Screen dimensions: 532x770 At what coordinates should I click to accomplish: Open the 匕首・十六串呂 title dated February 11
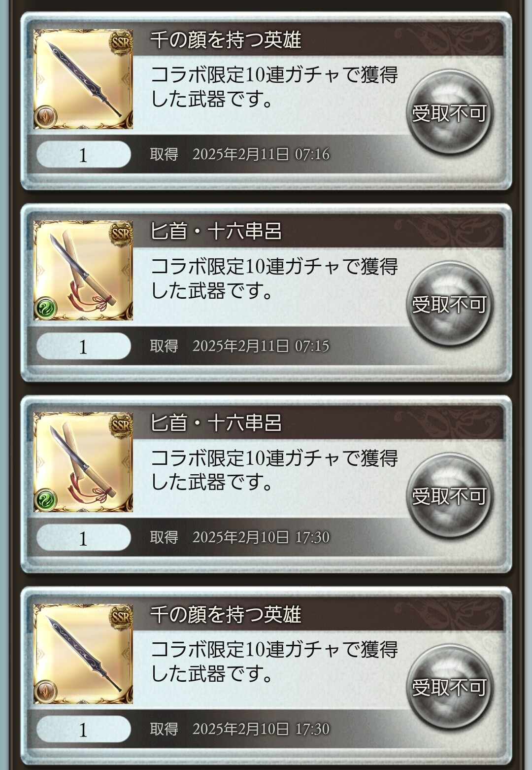click(216, 231)
